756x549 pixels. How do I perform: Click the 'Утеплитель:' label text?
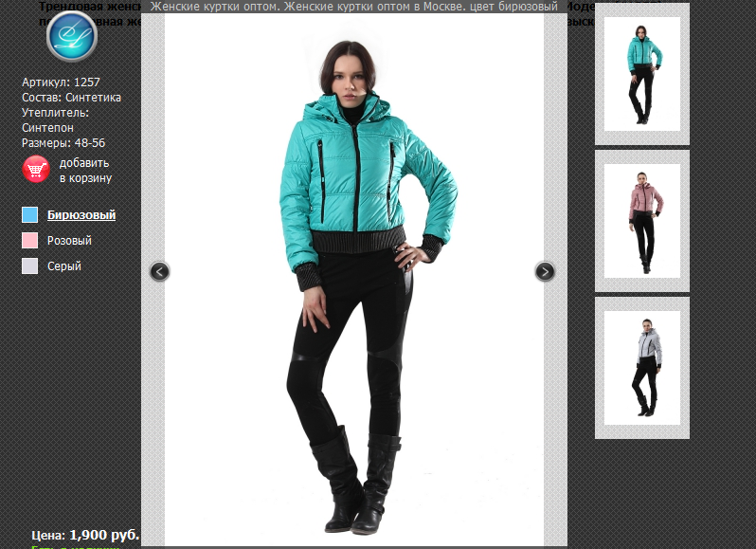click(56, 113)
